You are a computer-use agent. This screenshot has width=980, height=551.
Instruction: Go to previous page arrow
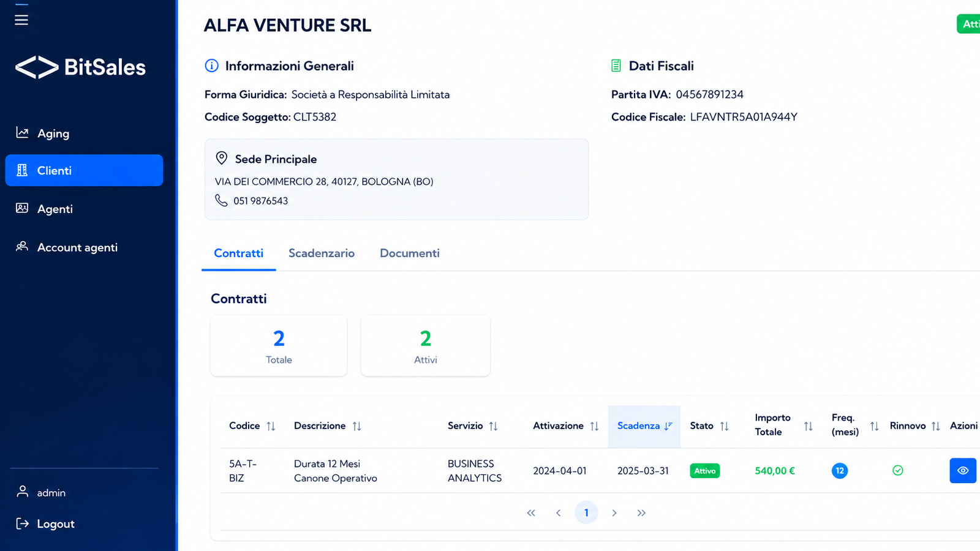[x=559, y=513]
